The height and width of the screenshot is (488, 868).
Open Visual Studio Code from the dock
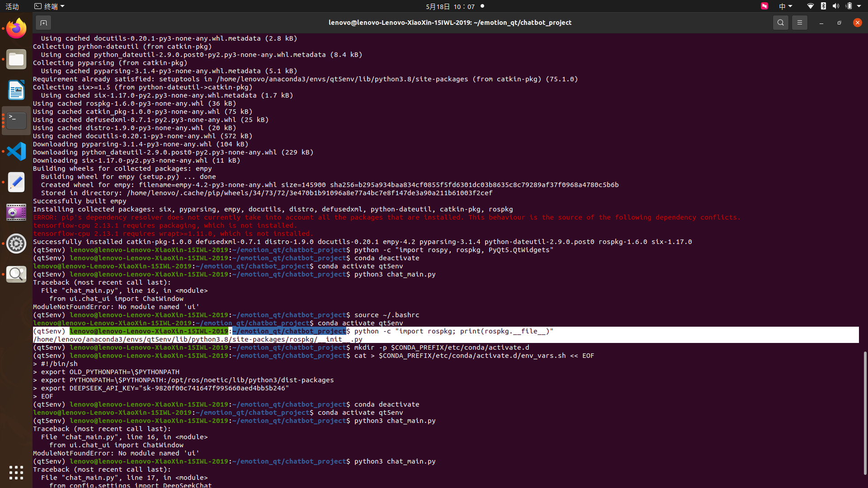click(x=16, y=151)
